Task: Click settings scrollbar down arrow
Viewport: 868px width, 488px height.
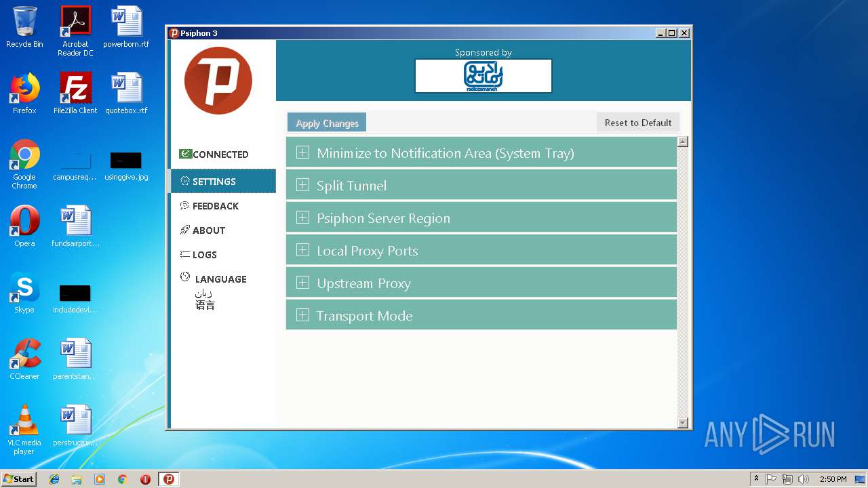Action: pyautogui.click(x=683, y=423)
